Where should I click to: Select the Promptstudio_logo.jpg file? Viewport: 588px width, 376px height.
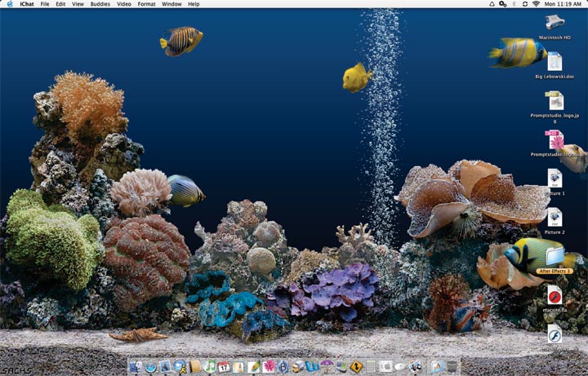pos(555,101)
